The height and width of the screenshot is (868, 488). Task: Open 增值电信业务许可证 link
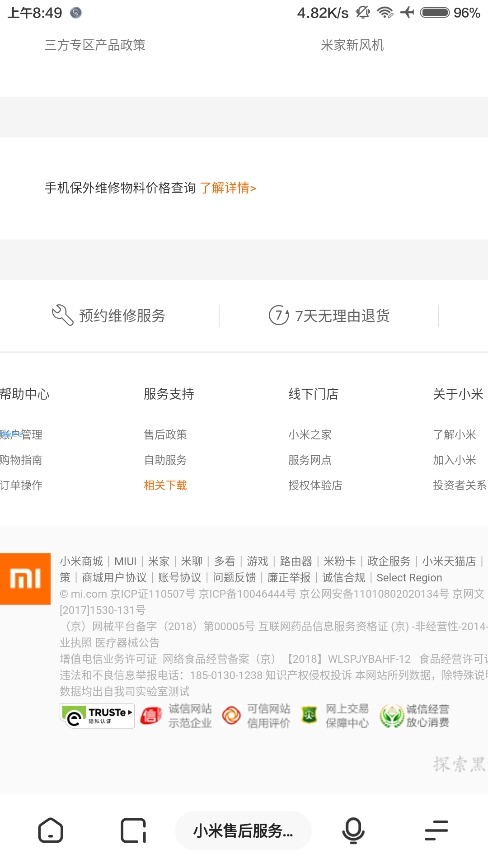pyautogui.click(x=108, y=659)
